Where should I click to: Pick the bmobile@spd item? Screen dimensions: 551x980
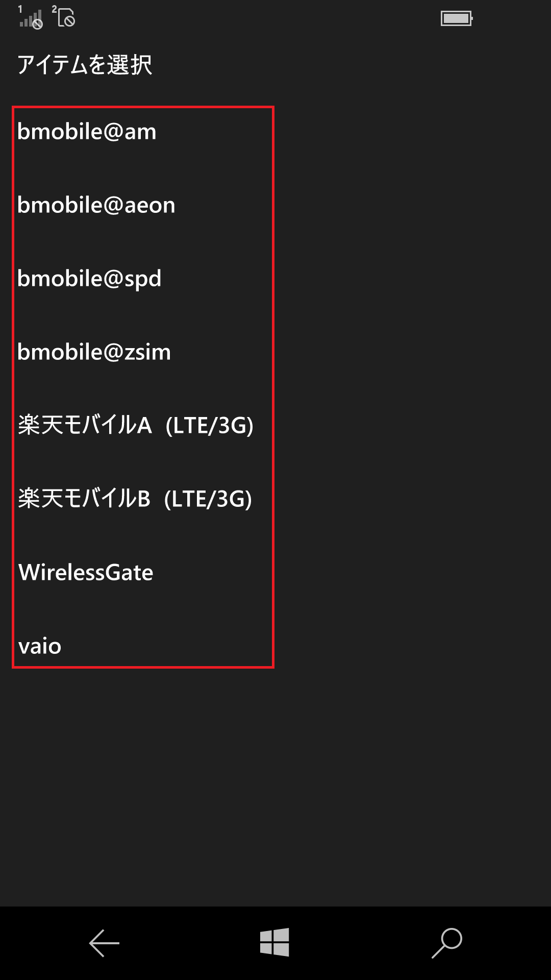pyautogui.click(x=143, y=279)
